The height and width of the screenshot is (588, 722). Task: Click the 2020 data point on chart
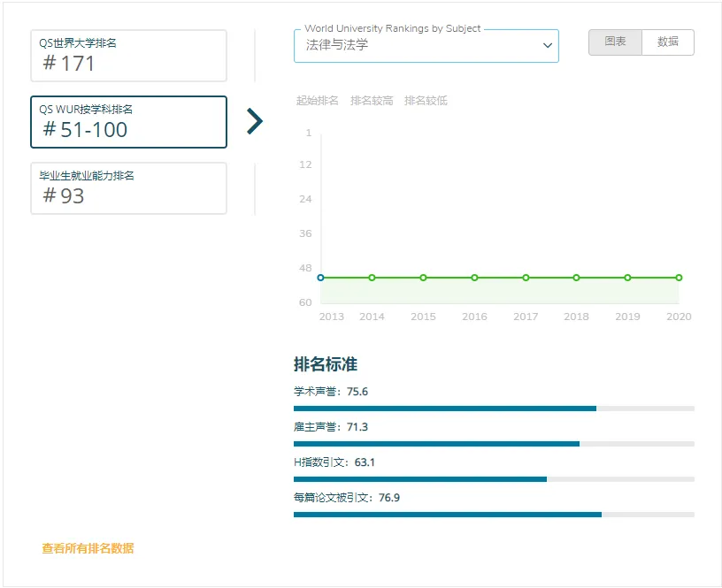[x=679, y=278]
